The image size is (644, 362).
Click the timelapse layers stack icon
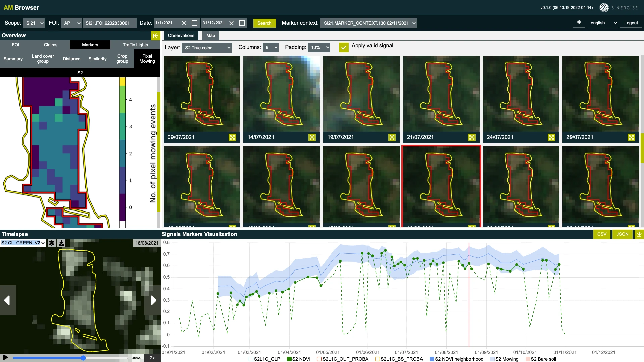click(52, 243)
